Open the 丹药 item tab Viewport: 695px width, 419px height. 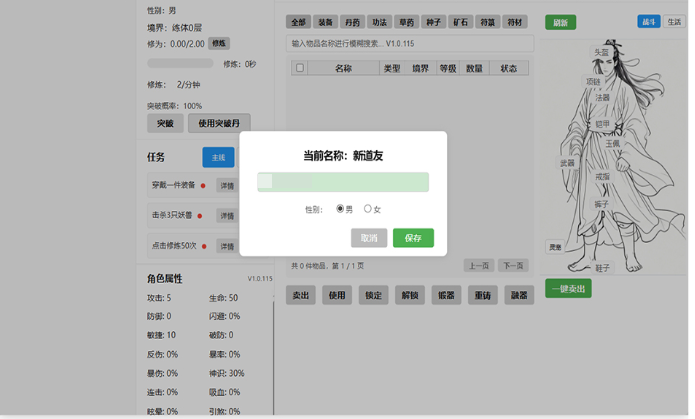tap(352, 22)
